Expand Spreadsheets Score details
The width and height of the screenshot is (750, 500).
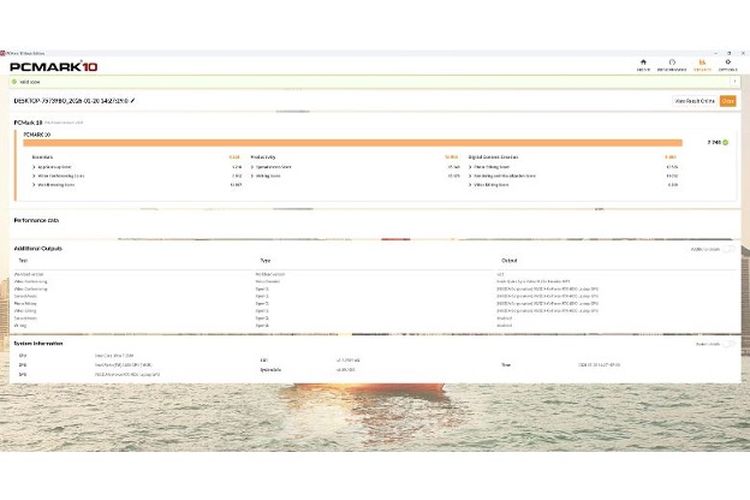pos(252,167)
